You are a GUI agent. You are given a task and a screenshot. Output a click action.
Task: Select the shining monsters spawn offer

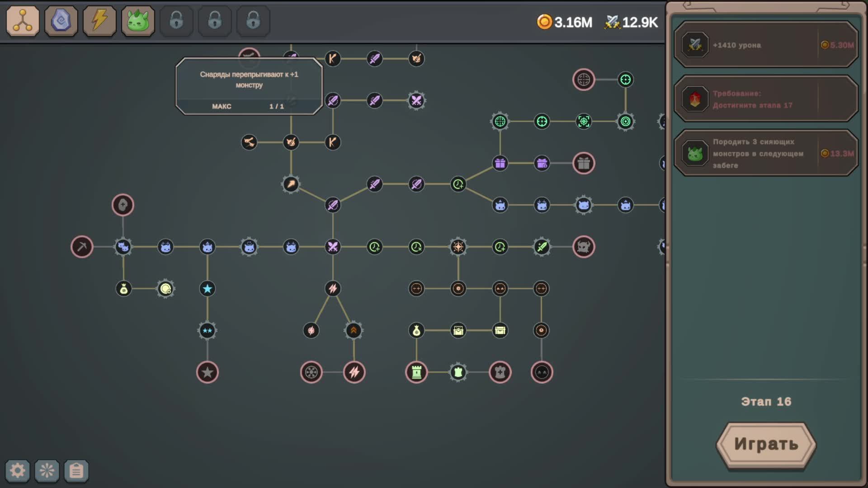[x=766, y=153]
